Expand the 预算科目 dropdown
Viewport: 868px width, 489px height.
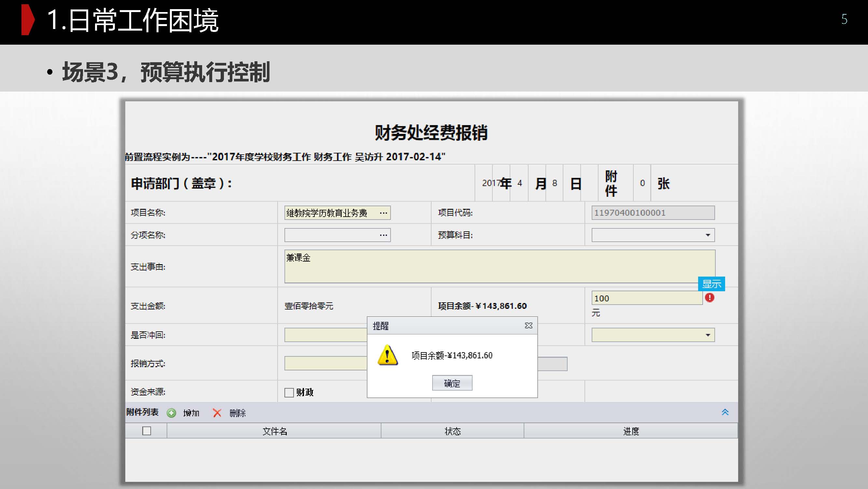[708, 235]
